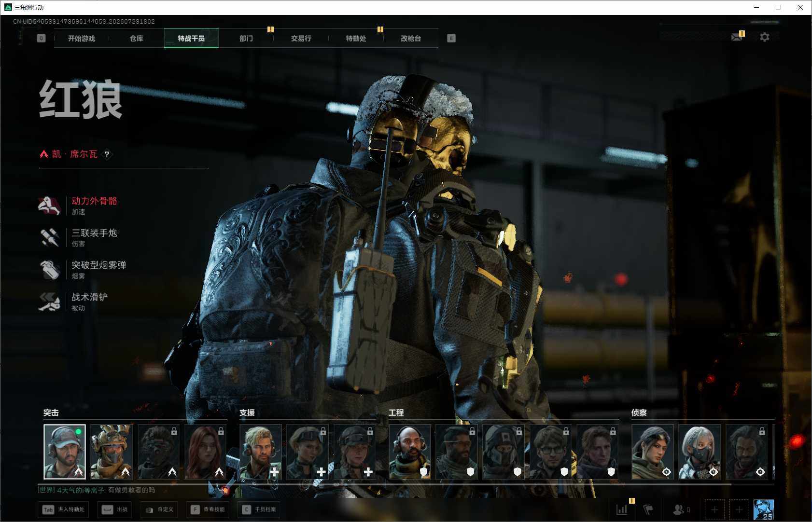Viewport: 812px width, 522px height.
Task: Open the flag icon in bottom bar
Action: tap(648, 509)
